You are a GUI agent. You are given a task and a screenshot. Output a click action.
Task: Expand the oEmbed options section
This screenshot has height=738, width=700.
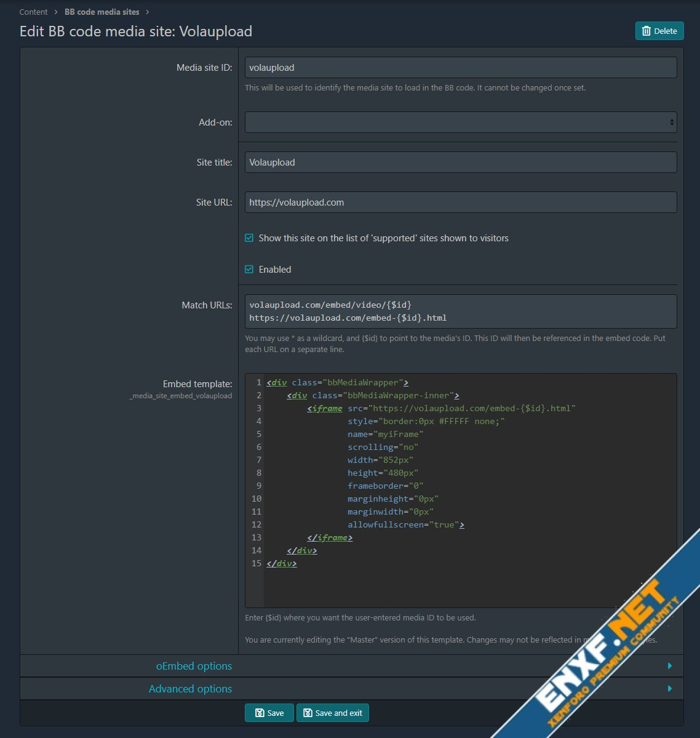pyautogui.click(x=194, y=666)
